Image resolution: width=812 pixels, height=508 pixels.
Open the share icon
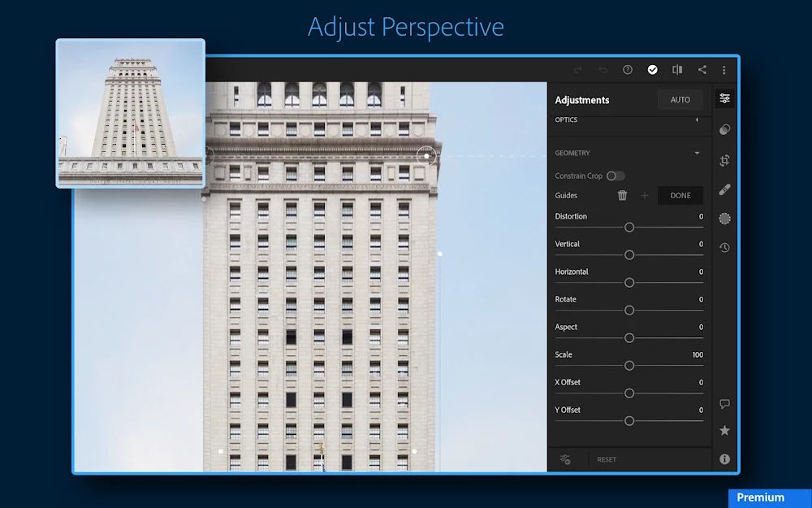[x=702, y=69]
